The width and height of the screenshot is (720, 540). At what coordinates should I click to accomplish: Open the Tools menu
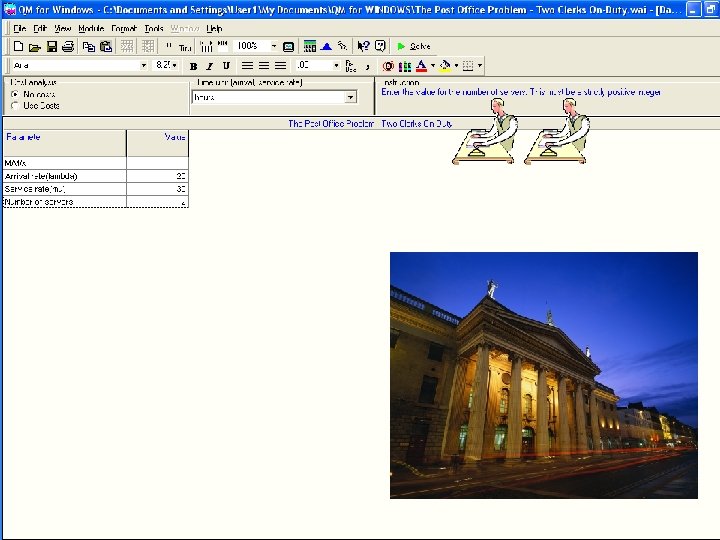[154, 28]
